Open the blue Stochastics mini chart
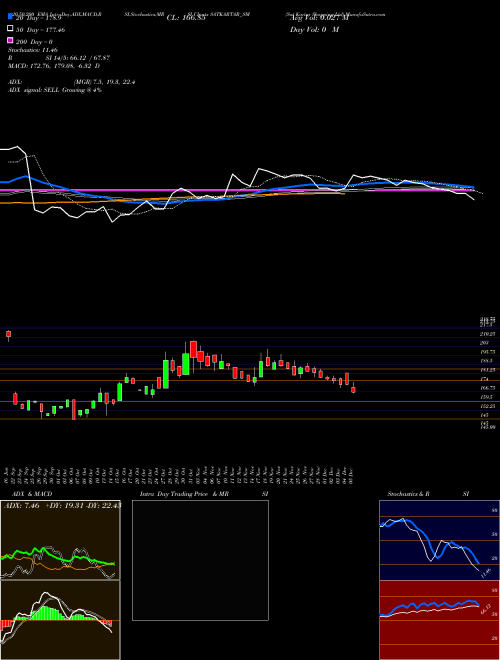500x660 pixels. tap(439, 540)
